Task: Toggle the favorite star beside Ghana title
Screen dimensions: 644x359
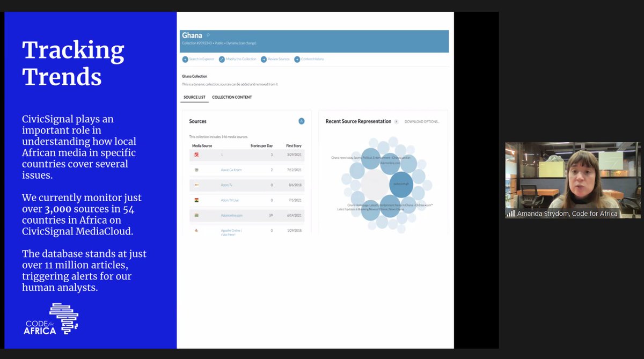Action: point(208,34)
